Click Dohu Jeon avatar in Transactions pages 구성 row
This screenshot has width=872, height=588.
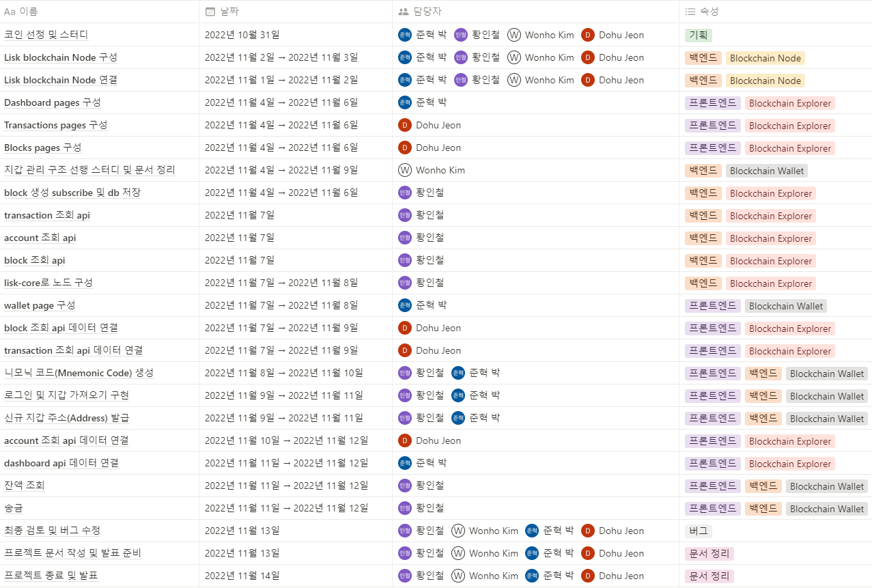click(405, 125)
